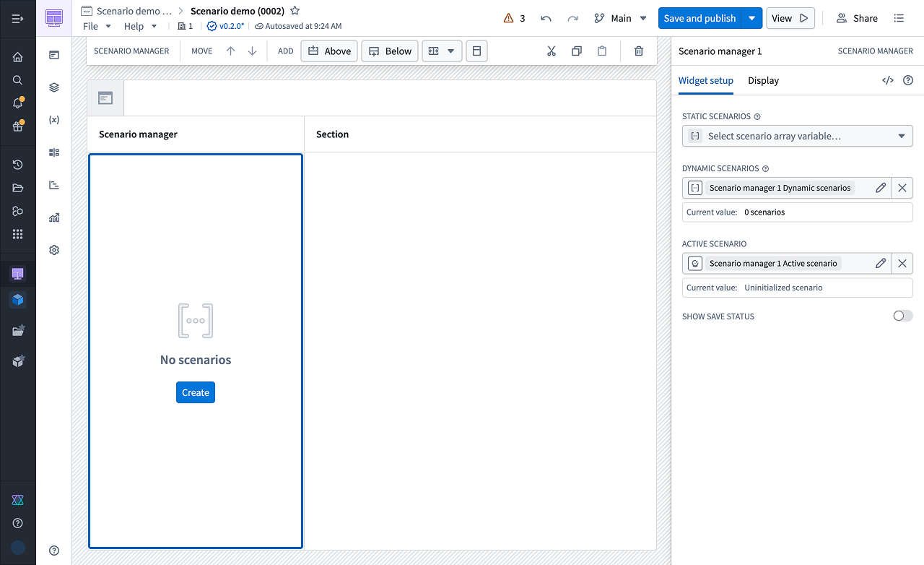The height and width of the screenshot is (565, 924).
Task: Delete the widget with trash icon
Action: (639, 51)
